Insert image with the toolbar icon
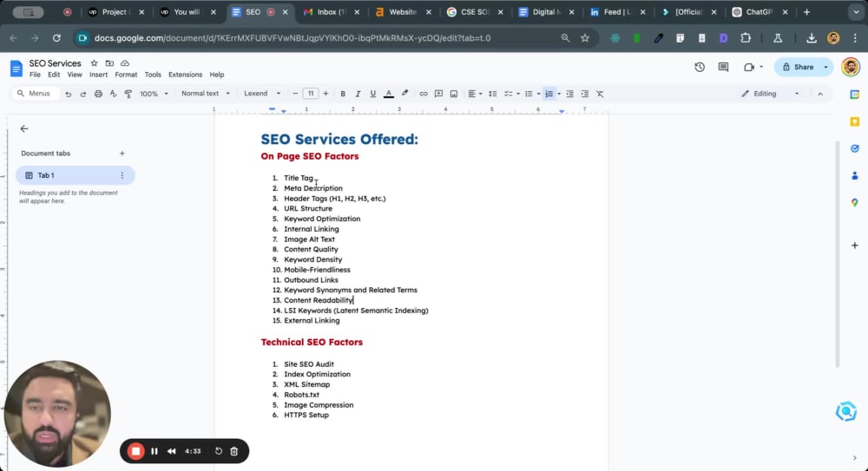The height and width of the screenshot is (471, 868). coord(453,94)
